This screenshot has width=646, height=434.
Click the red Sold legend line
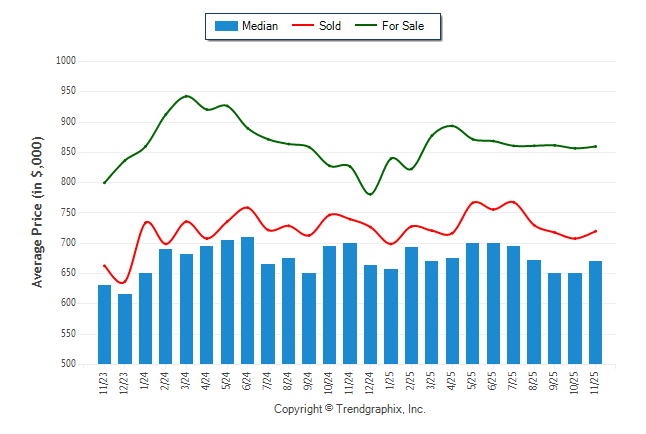tap(302, 26)
